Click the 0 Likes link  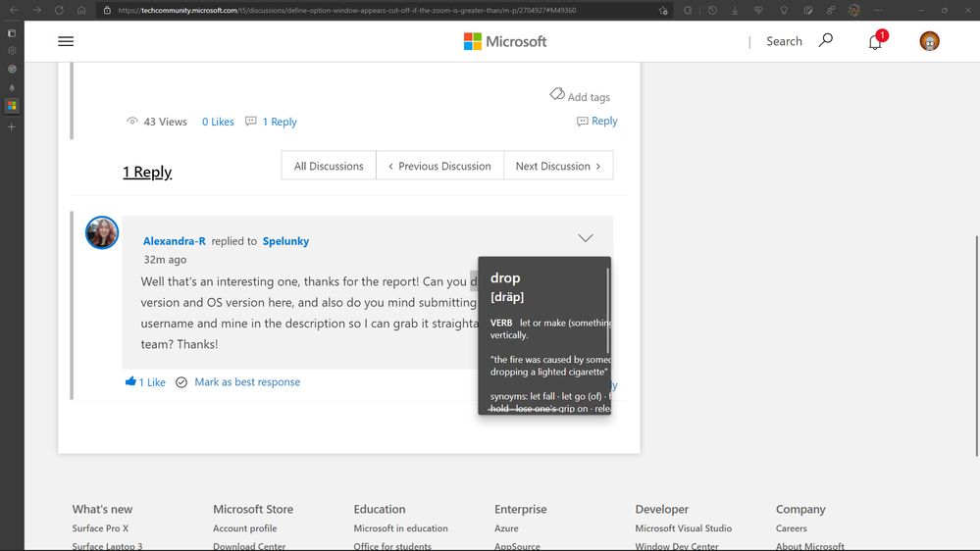[x=218, y=122]
